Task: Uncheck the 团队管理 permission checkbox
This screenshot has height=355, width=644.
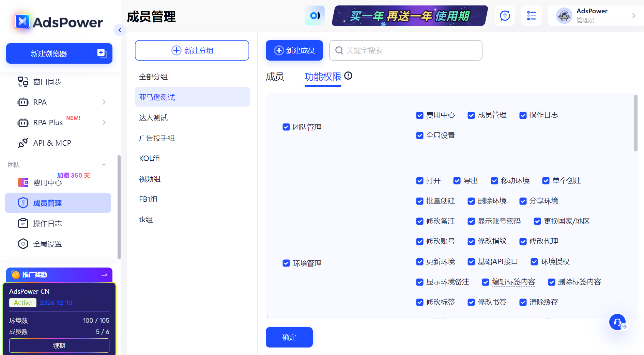Action: (x=286, y=127)
